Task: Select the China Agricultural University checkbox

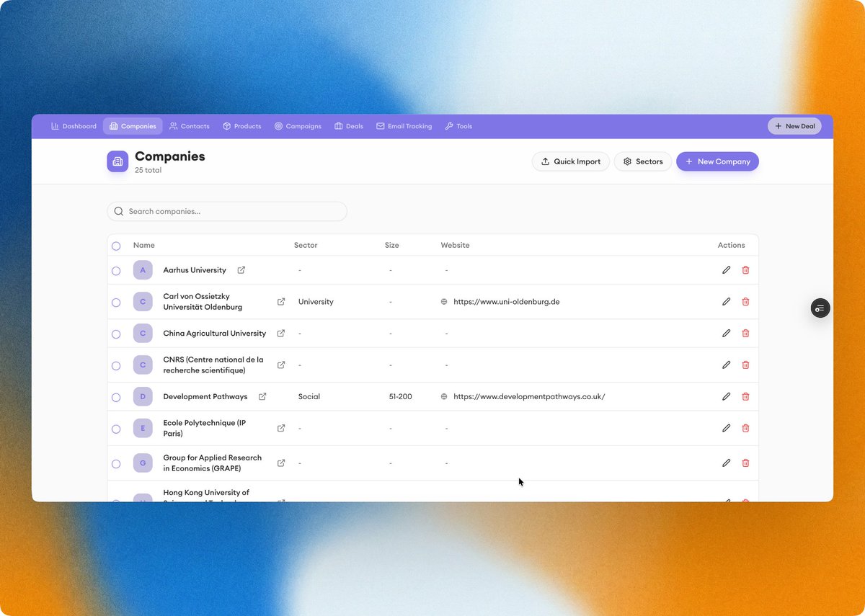Action: [116, 334]
